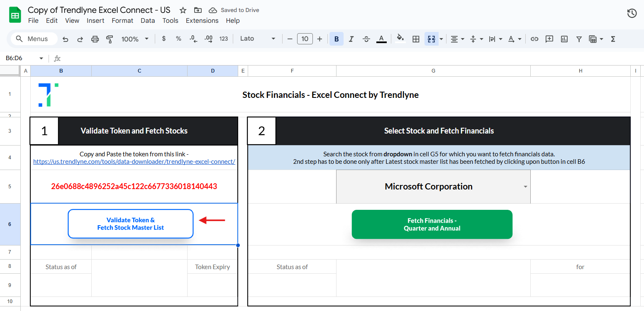The width and height of the screenshot is (644, 311).
Task: Click the document title text
Action: [99, 10]
